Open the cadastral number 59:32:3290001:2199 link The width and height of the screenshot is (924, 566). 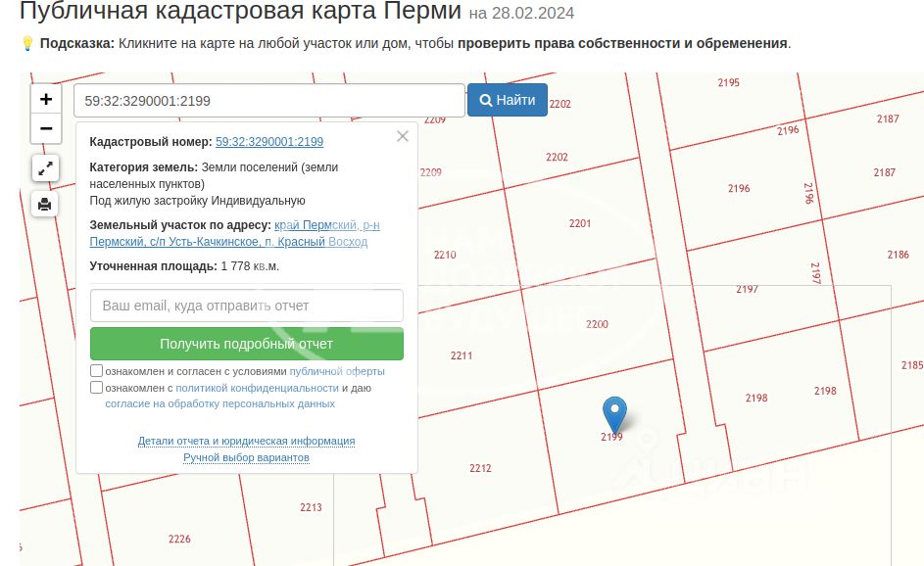(x=269, y=142)
